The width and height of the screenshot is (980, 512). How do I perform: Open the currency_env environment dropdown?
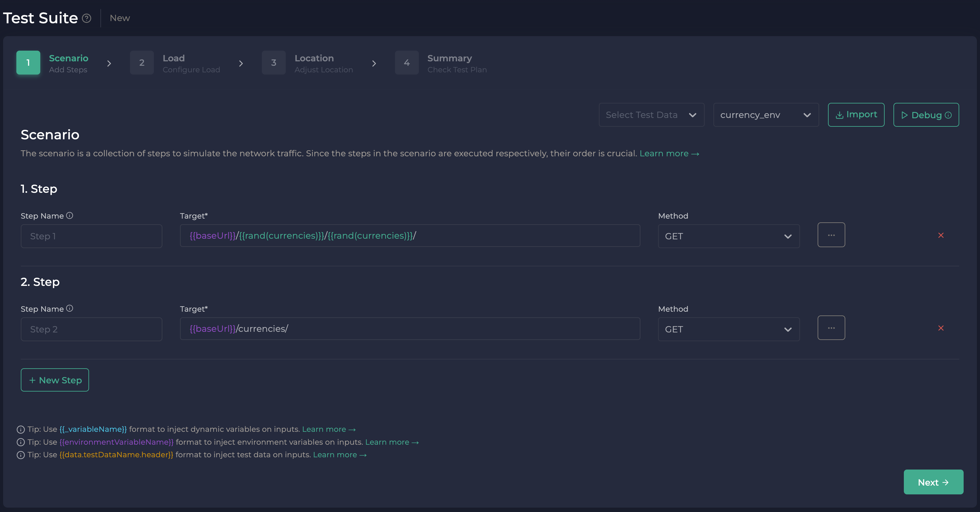coord(766,114)
